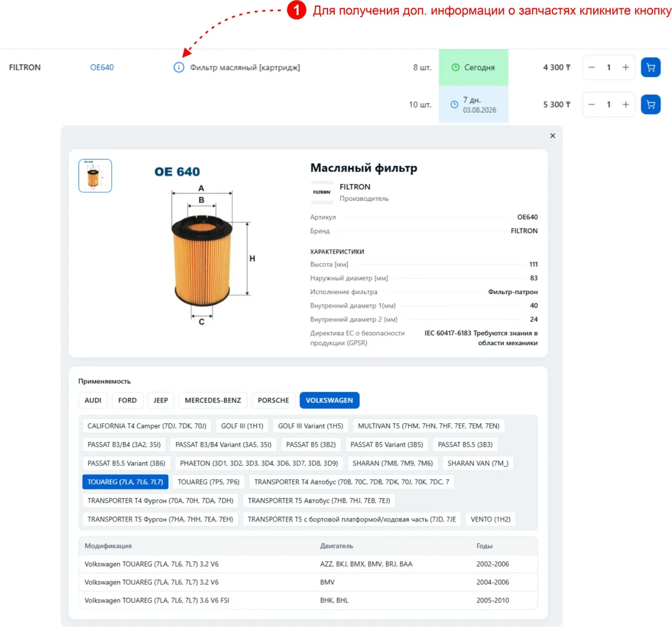Click the FILTRON manufacturer logo
The height and width of the screenshot is (627, 672).
322,192
